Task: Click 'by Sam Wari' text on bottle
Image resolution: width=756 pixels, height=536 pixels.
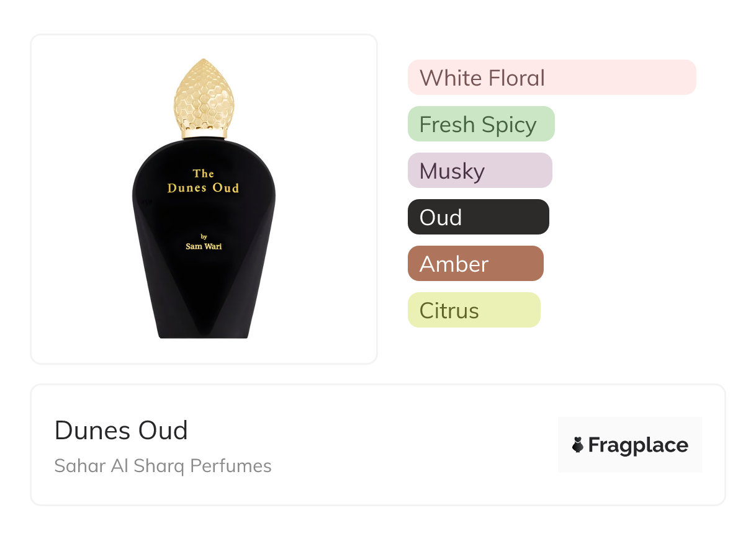Action: point(204,242)
